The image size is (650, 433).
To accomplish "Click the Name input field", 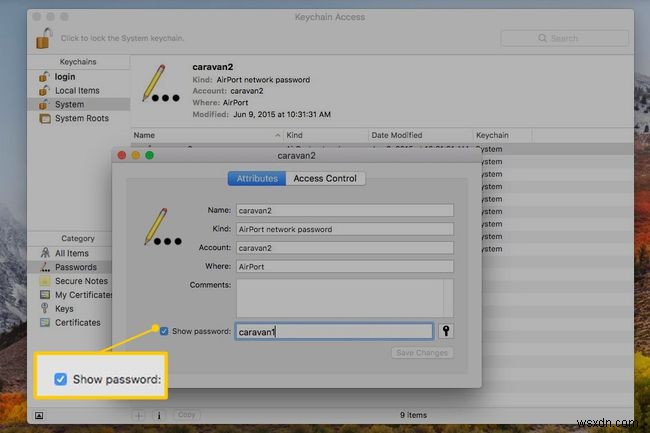I will (345, 210).
